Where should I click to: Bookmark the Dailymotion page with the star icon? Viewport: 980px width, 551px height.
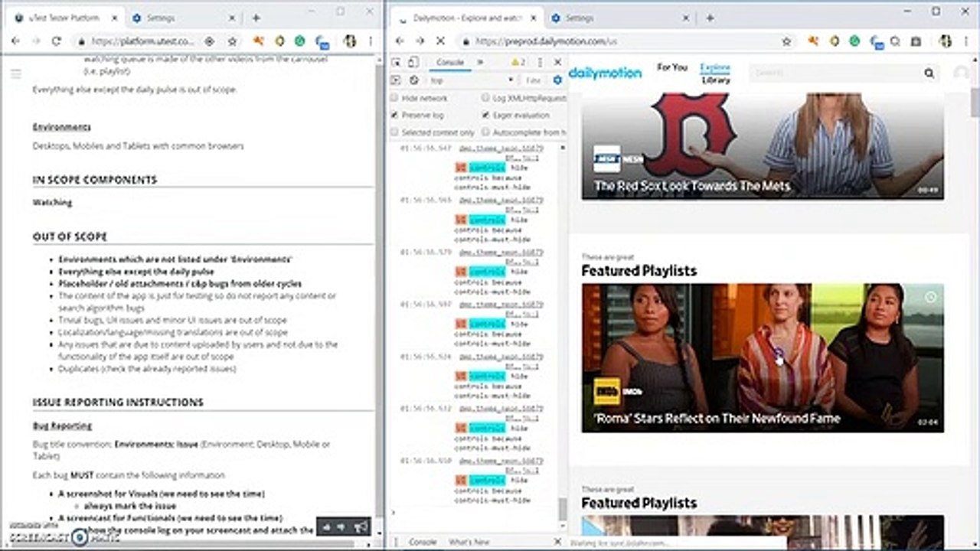(786, 41)
